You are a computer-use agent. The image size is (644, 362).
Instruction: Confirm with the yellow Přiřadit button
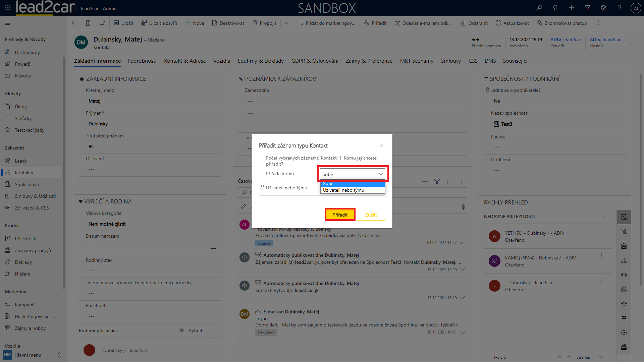pyautogui.click(x=340, y=215)
